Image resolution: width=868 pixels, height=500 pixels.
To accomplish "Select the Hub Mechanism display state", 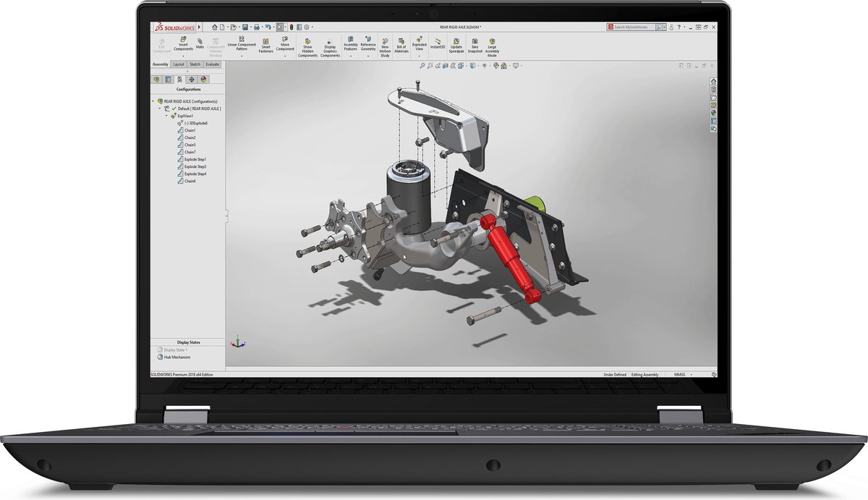I will pyautogui.click(x=176, y=357).
